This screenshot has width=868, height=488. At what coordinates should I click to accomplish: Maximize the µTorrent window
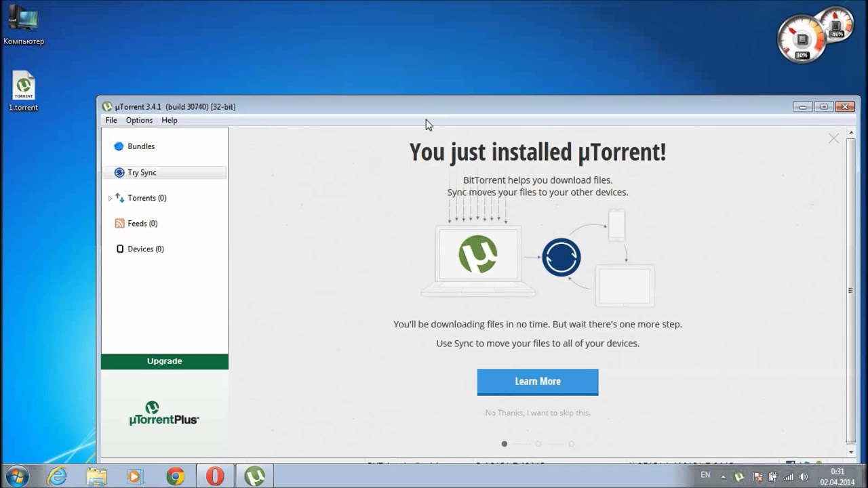click(x=824, y=106)
